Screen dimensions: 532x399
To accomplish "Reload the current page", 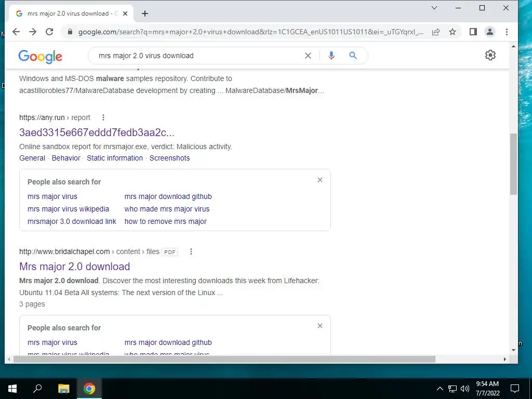I will tap(49, 32).
